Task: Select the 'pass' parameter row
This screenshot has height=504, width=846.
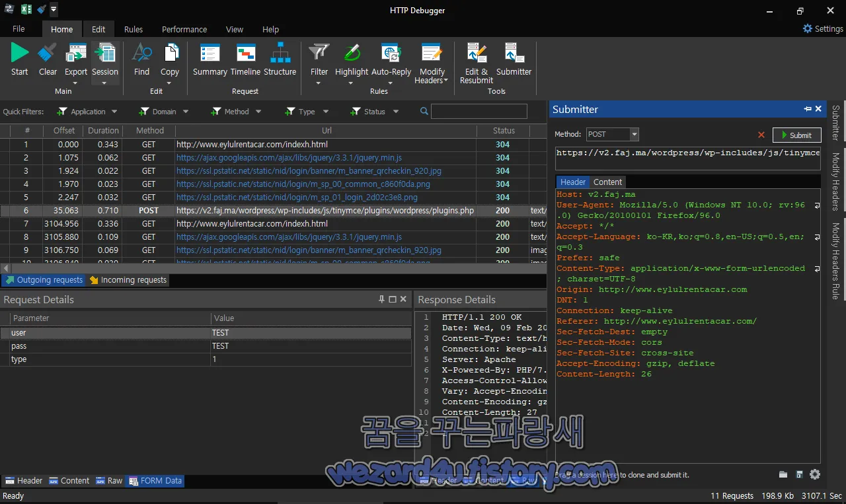Action: [206, 346]
